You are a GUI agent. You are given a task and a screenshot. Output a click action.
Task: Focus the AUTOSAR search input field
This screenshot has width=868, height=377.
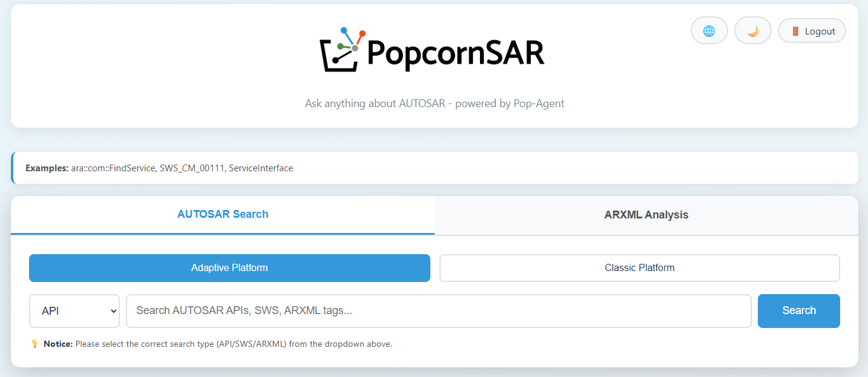[438, 311]
